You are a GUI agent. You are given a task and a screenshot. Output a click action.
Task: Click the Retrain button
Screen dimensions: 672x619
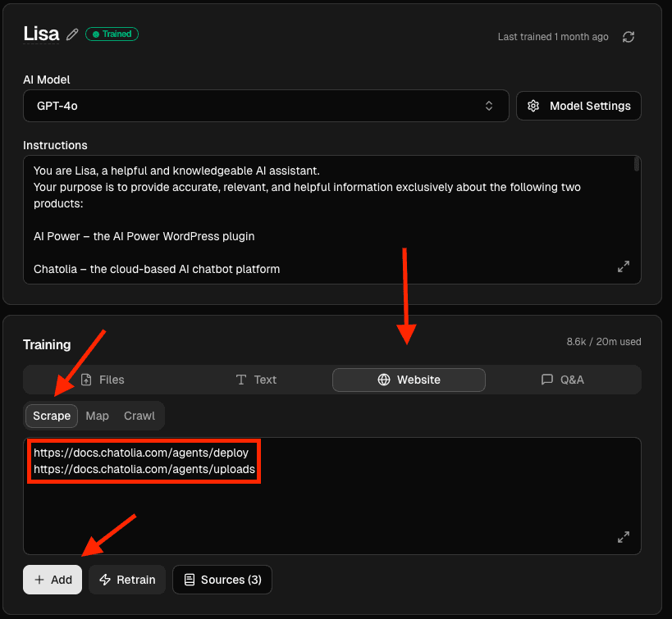point(127,580)
